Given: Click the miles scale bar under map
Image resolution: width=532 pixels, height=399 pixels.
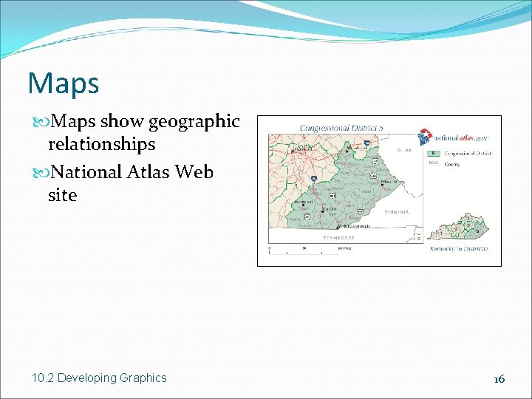Looking at the screenshot, I should click(x=310, y=250).
